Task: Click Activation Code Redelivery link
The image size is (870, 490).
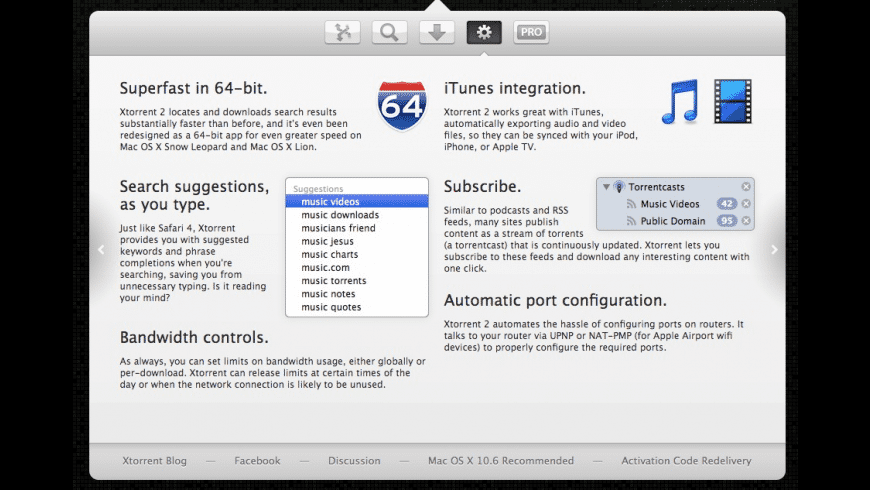Action: (x=686, y=461)
